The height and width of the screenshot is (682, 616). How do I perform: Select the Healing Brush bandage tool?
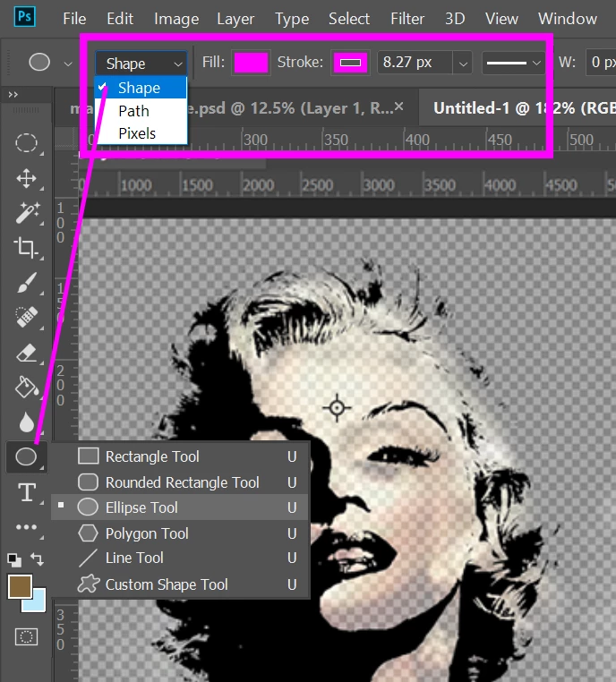26,317
